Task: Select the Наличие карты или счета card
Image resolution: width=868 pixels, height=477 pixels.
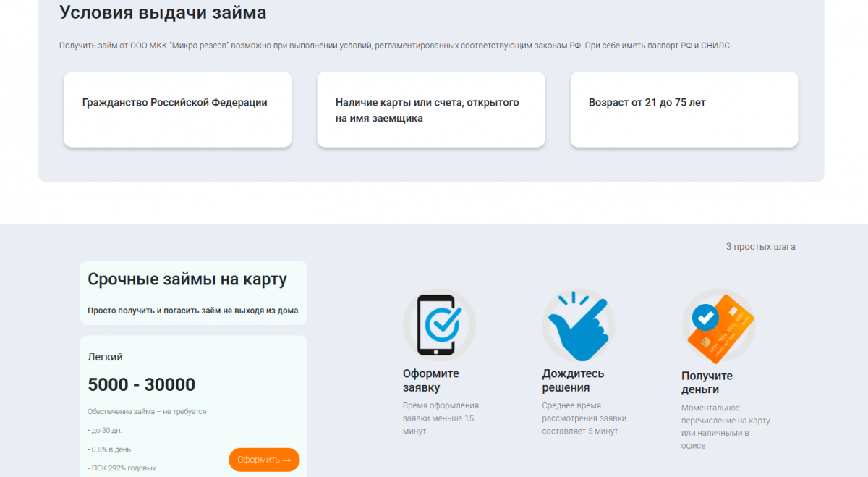Action: click(x=430, y=110)
